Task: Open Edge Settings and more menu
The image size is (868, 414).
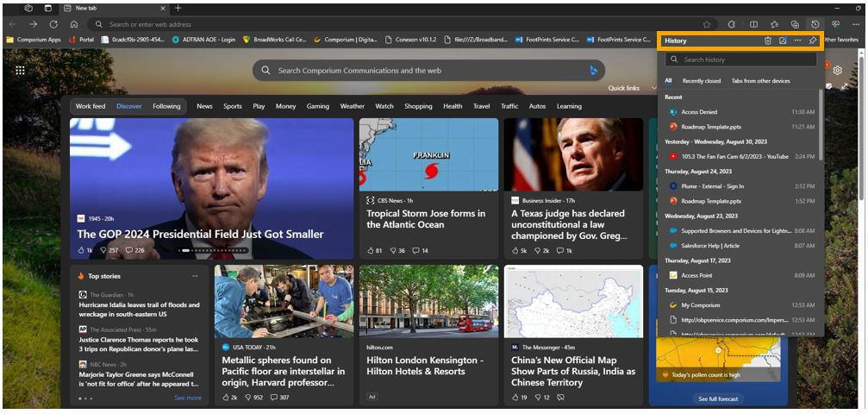Action: point(857,24)
